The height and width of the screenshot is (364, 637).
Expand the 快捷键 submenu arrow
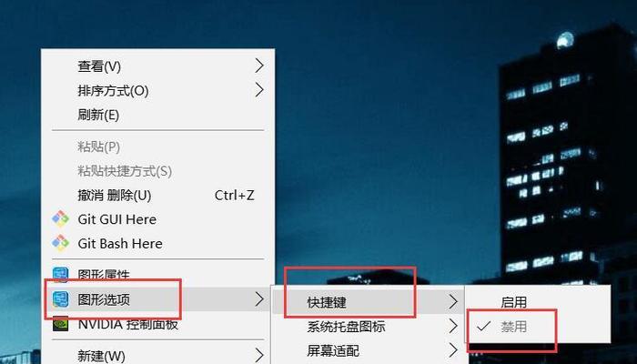[x=453, y=302]
